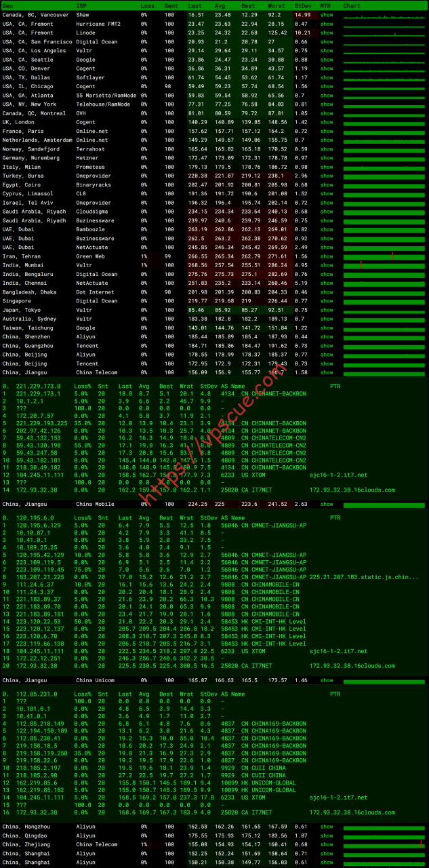Show MTR for Qingdao Aliyun row
The image size is (429, 868).
(x=327, y=835)
